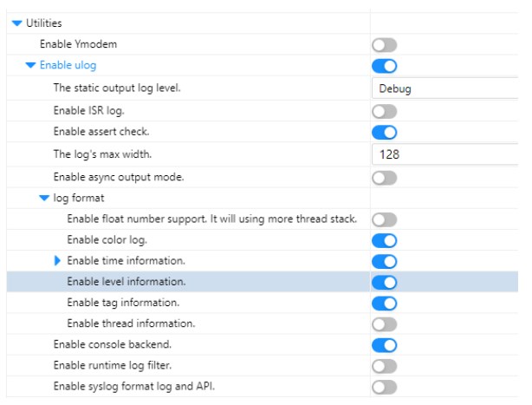The image size is (532, 405).
Task: Enable syslog format log and API toggle
Action: click(384, 387)
